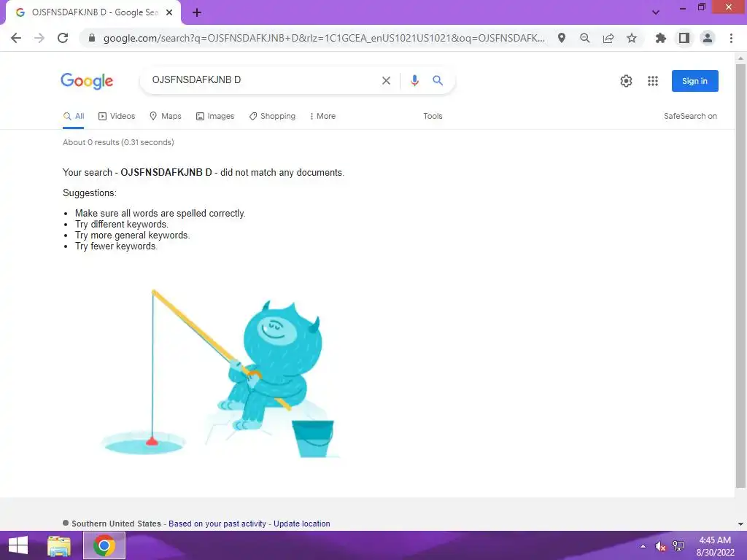Open the Windows Start menu
Viewport: 747px width, 560px height.
[x=18, y=545]
